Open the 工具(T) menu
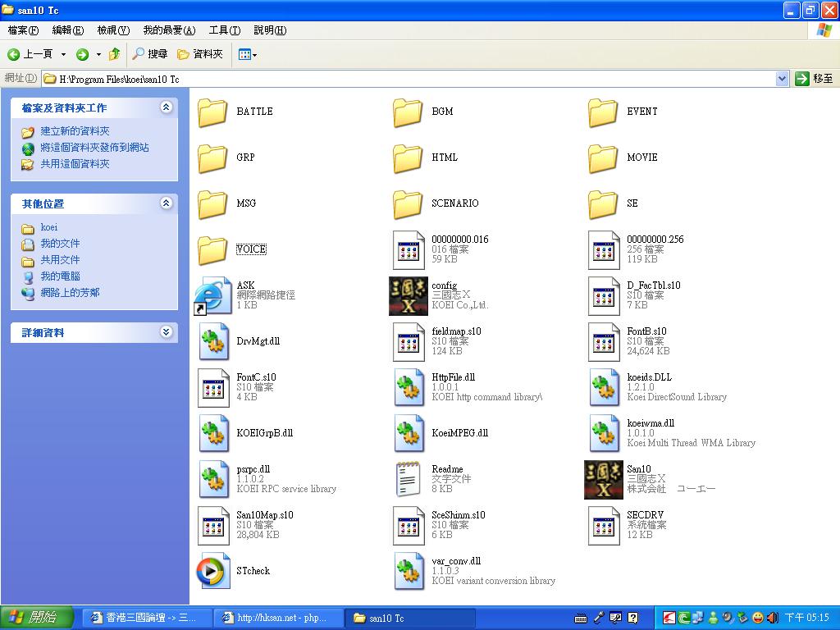 [225, 30]
